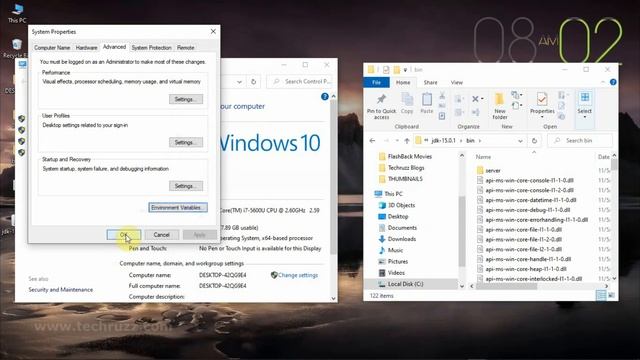Cancel the System Properties dialog
This screenshot has height=360, width=640.
coord(161,235)
